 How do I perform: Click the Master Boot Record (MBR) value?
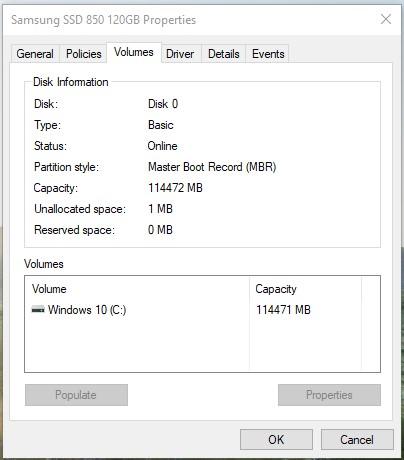pos(212,167)
